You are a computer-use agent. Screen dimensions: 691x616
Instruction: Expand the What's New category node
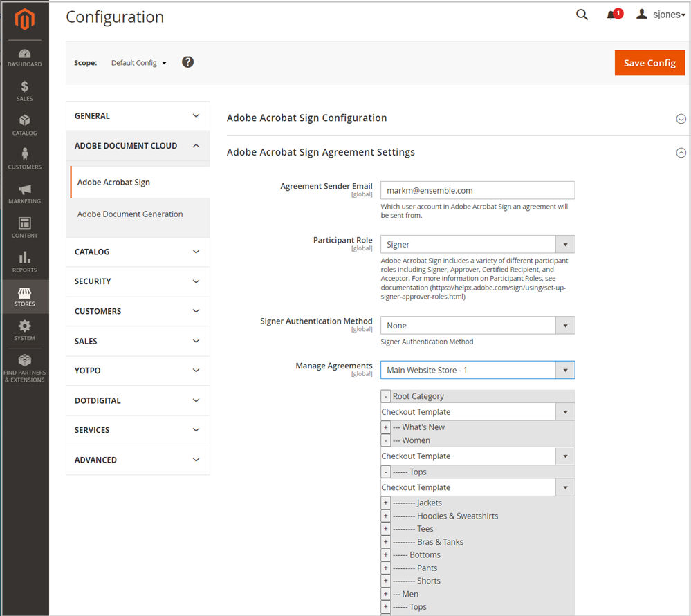coord(385,427)
